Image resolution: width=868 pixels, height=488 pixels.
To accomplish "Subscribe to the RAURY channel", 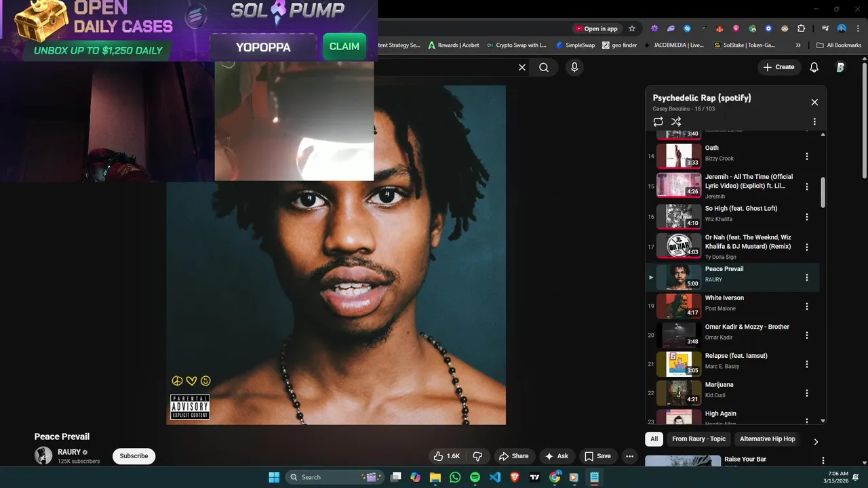I will (x=134, y=456).
